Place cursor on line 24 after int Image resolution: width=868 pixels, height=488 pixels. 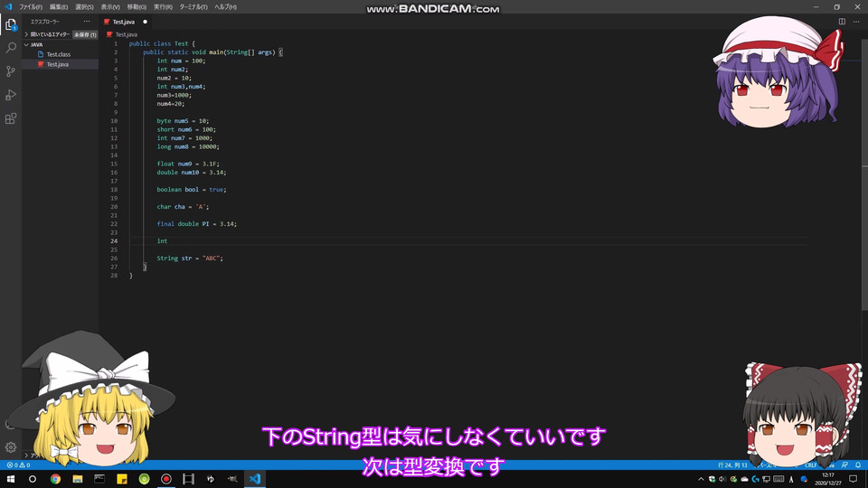(168, 241)
